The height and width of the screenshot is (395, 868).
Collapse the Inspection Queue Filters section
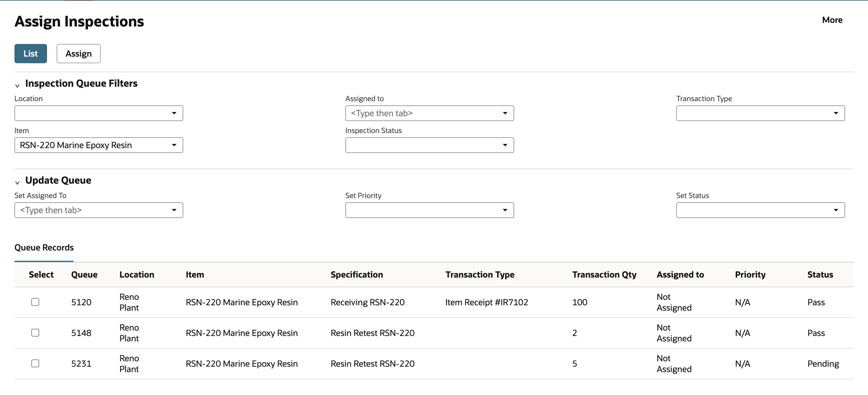coord(17,86)
